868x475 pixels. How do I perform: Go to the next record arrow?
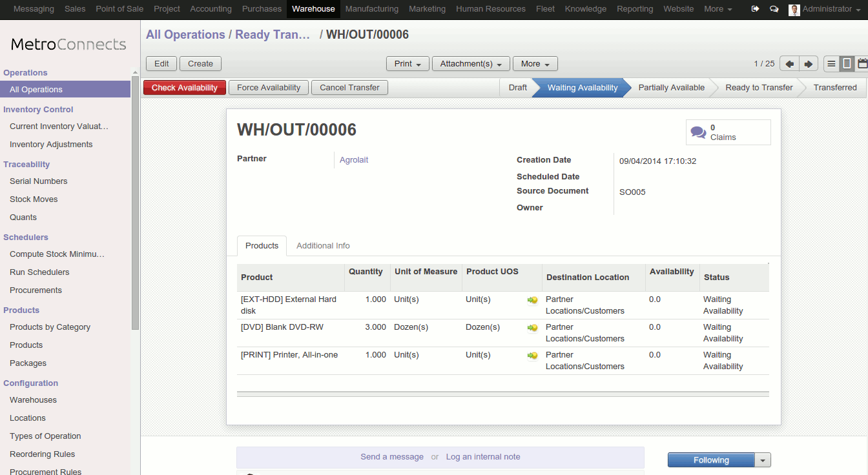pyautogui.click(x=809, y=64)
